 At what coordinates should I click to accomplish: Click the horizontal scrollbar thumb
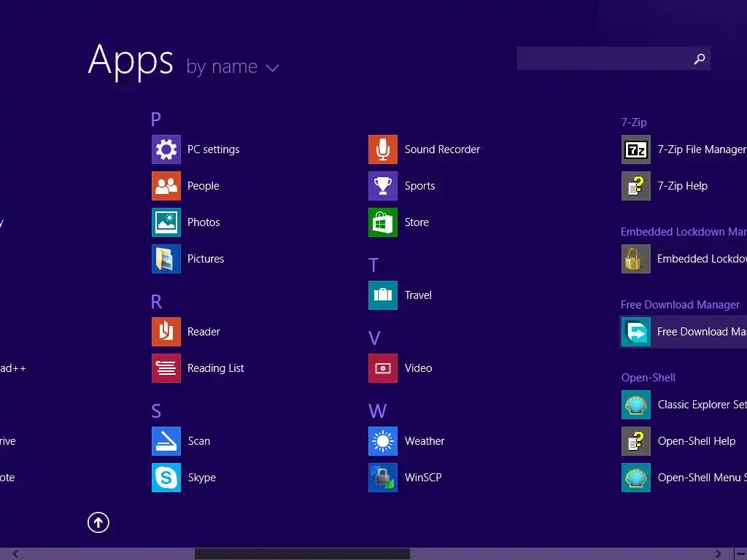(x=302, y=554)
